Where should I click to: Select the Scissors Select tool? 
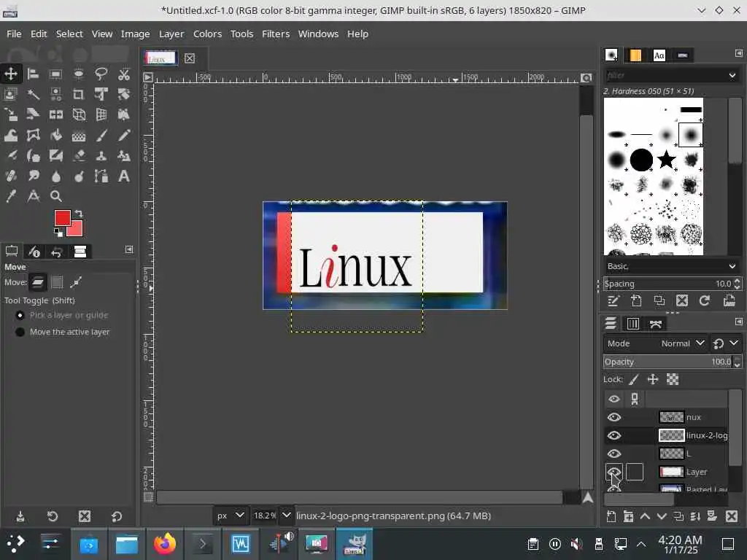click(124, 74)
